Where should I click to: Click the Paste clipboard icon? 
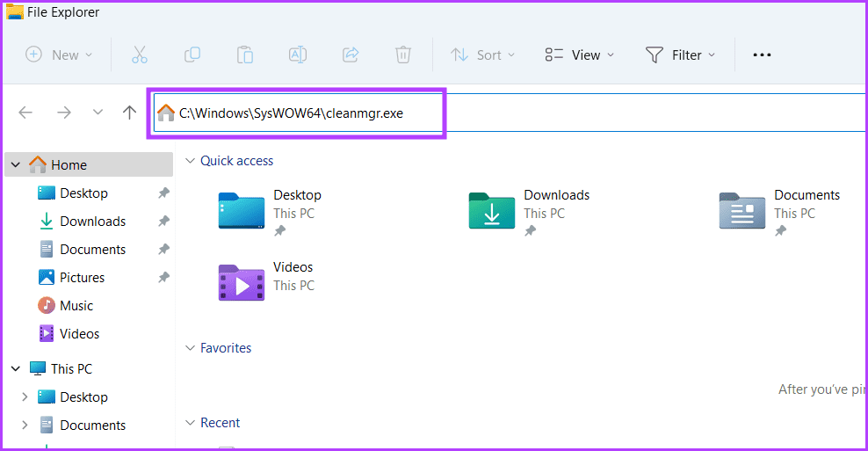(x=245, y=55)
